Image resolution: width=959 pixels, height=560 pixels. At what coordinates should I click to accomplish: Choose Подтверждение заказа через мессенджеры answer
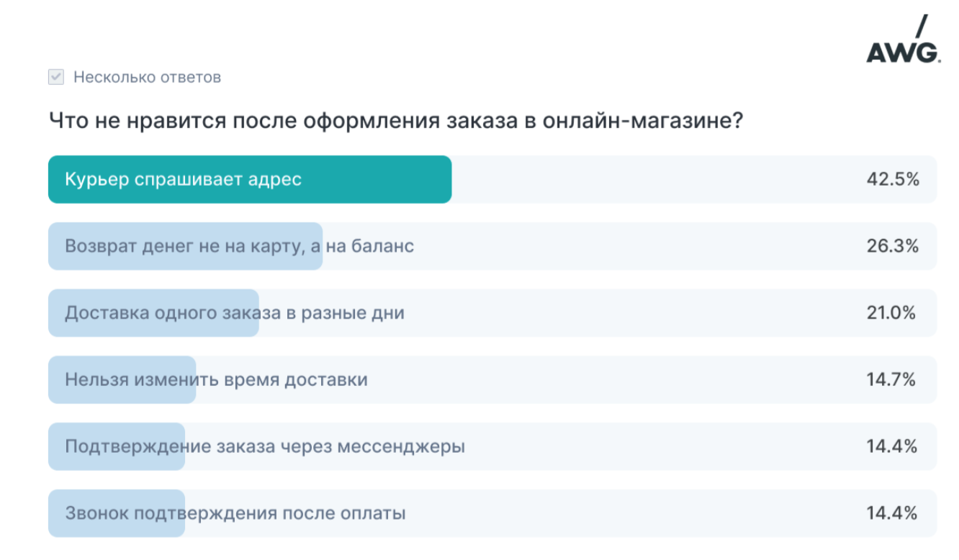[492, 446]
